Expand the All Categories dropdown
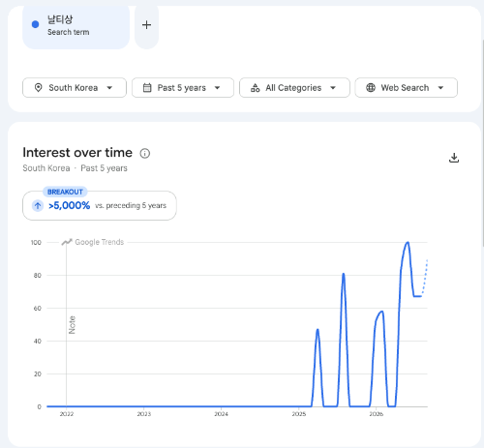484x448 pixels. [294, 87]
